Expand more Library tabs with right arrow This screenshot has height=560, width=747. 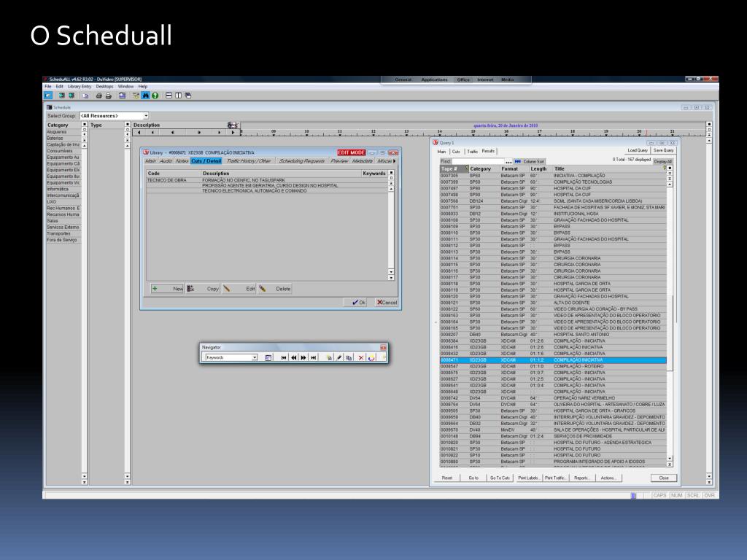[x=395, y=161]
